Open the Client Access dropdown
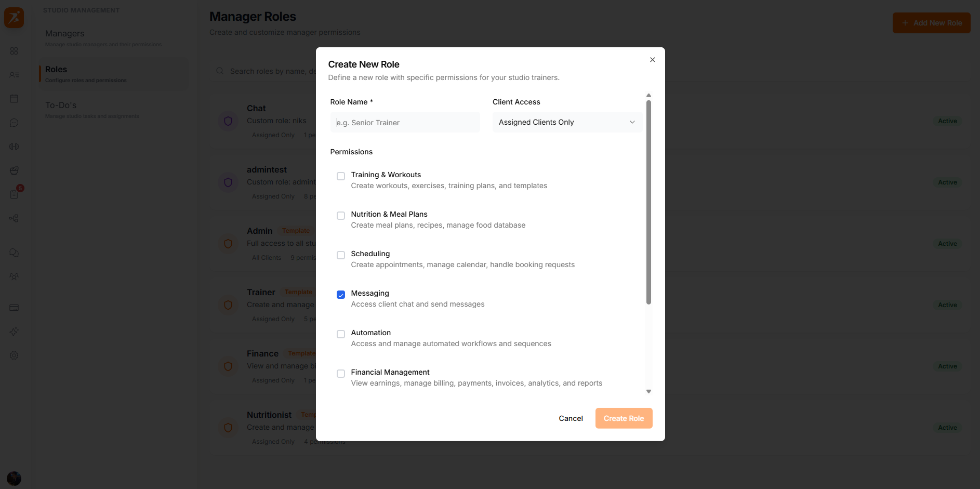 [x=566, y=122]
